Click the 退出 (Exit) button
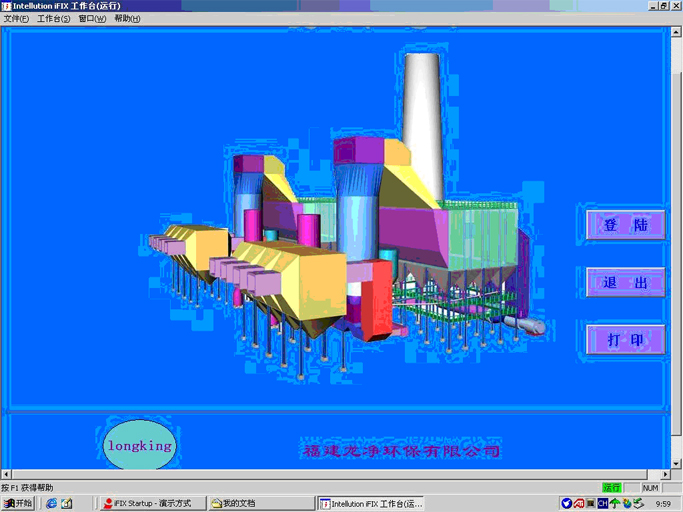Screen dimensions: 683x512 (x=625, y=283)
